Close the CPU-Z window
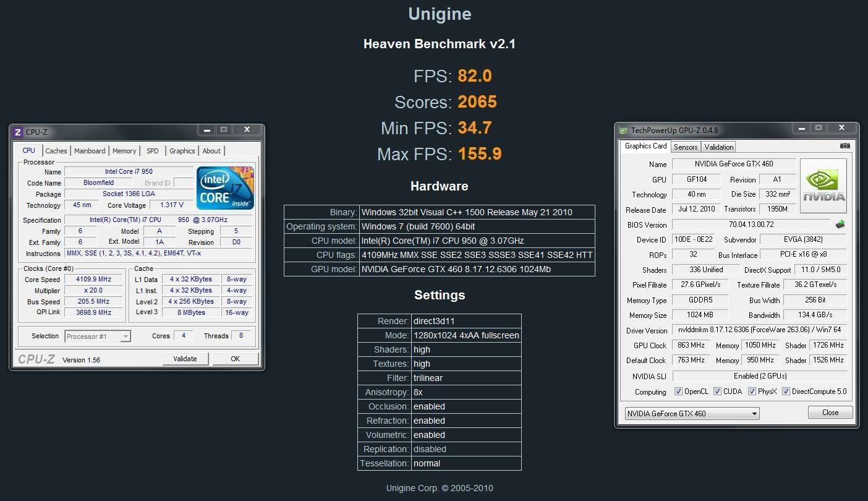The height and width of the screenshot is (501, 868). coord(247,130)
